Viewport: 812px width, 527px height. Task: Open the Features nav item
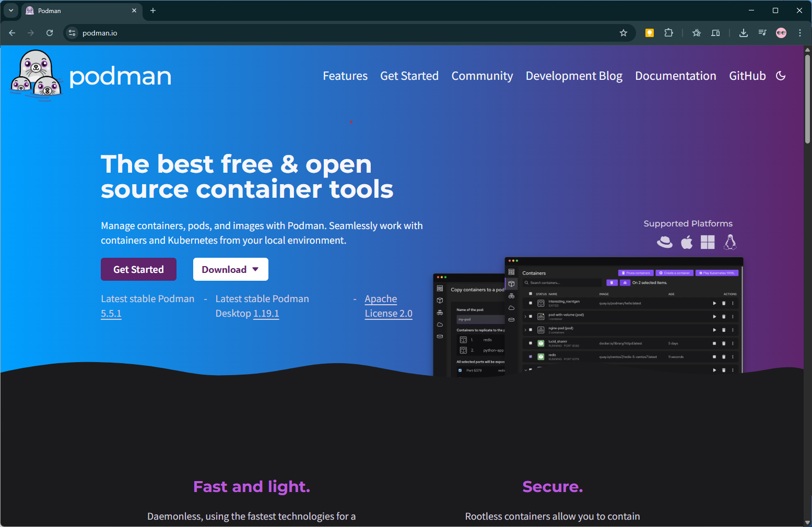pyautogui.click(x=345, y=76)
